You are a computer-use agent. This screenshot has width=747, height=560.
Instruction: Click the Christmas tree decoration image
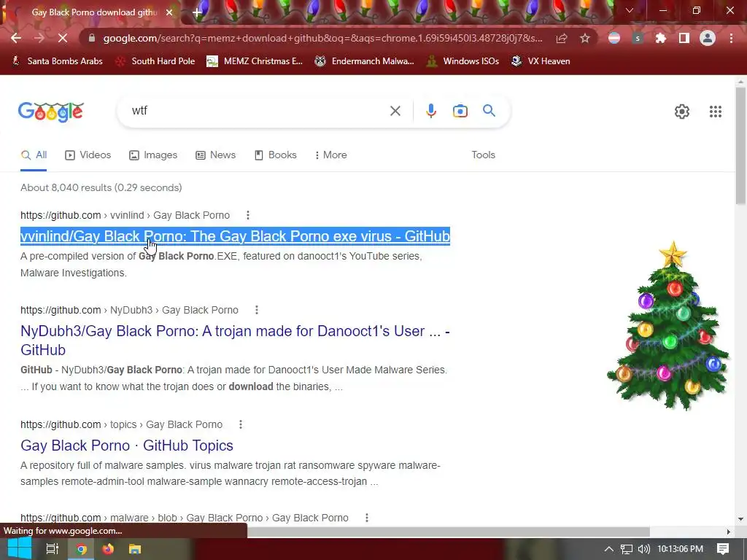click(x=669, y=326)
